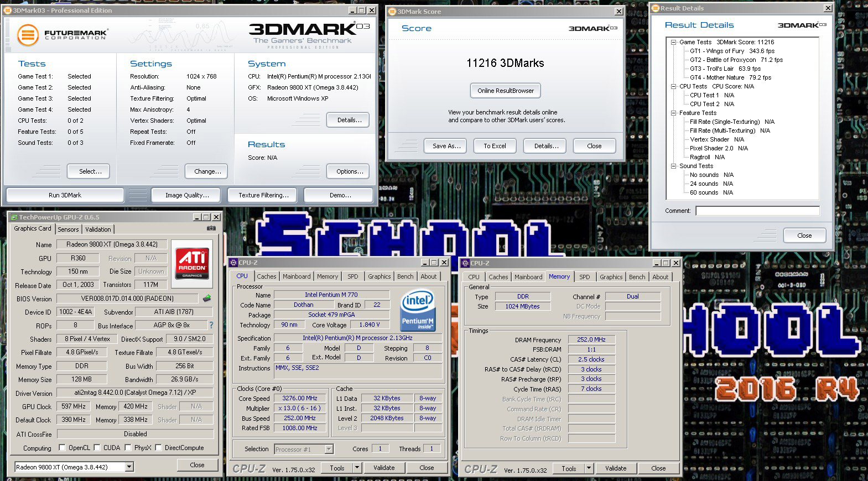Check the PhysX checkbox
The image size is (868, 481).
tap(128, 448)
